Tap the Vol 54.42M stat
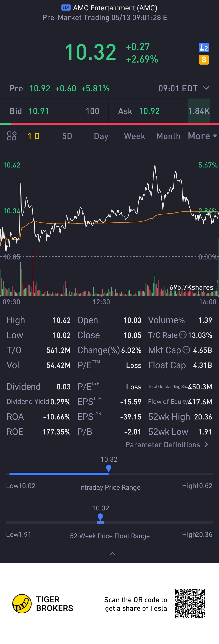Image resolution: width=219 pixels, height=644 pixels. pos(39,365)
